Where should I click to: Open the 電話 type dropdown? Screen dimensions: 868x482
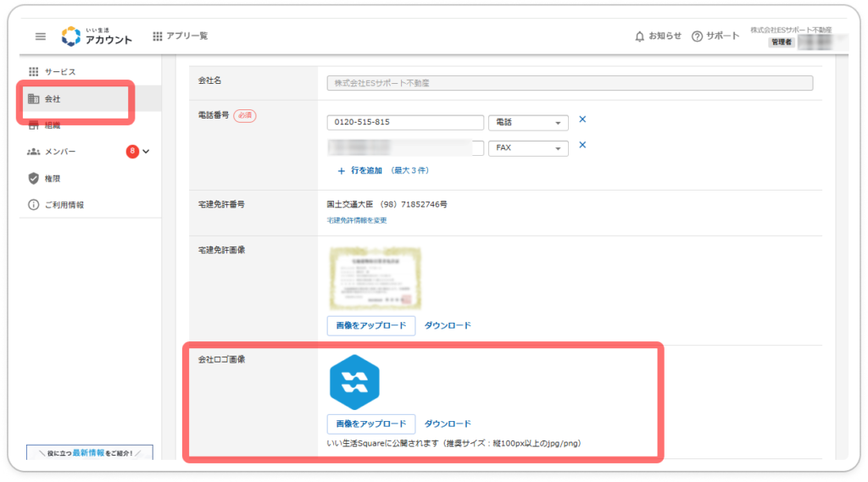pyautogui.click(x=527, y=123)
